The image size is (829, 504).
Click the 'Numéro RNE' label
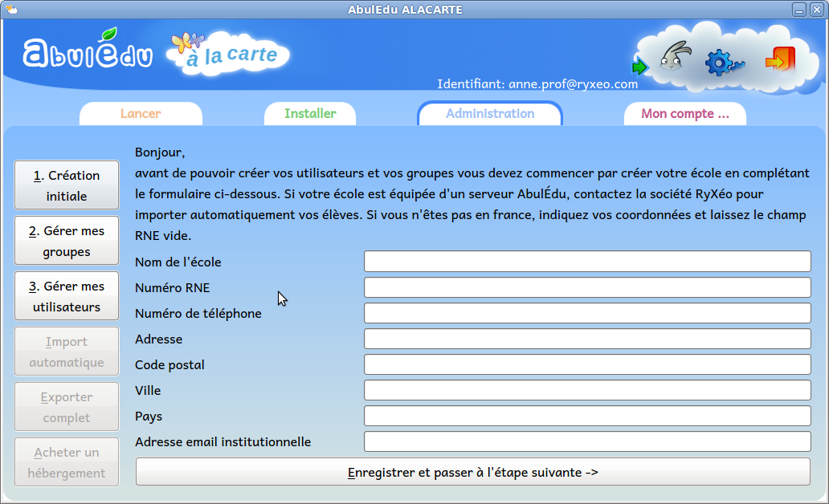pos(173,287)
